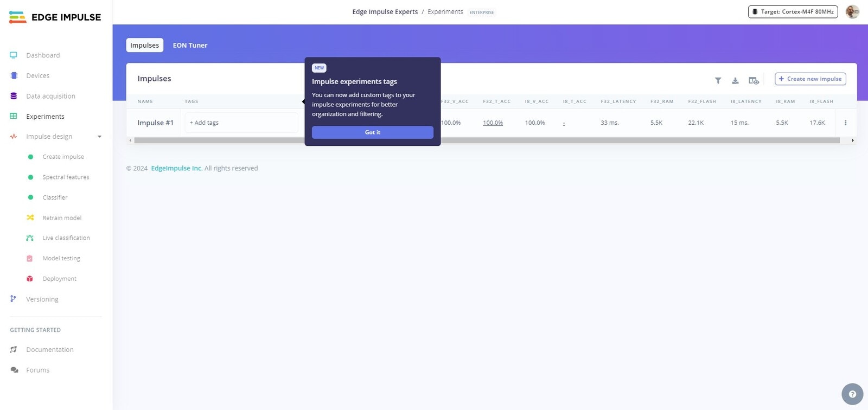Go to Experiments page

pos(45,117)
